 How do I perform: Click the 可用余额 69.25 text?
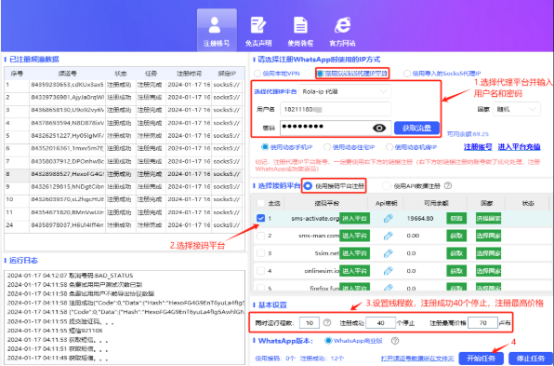click(x=468, y=134)
